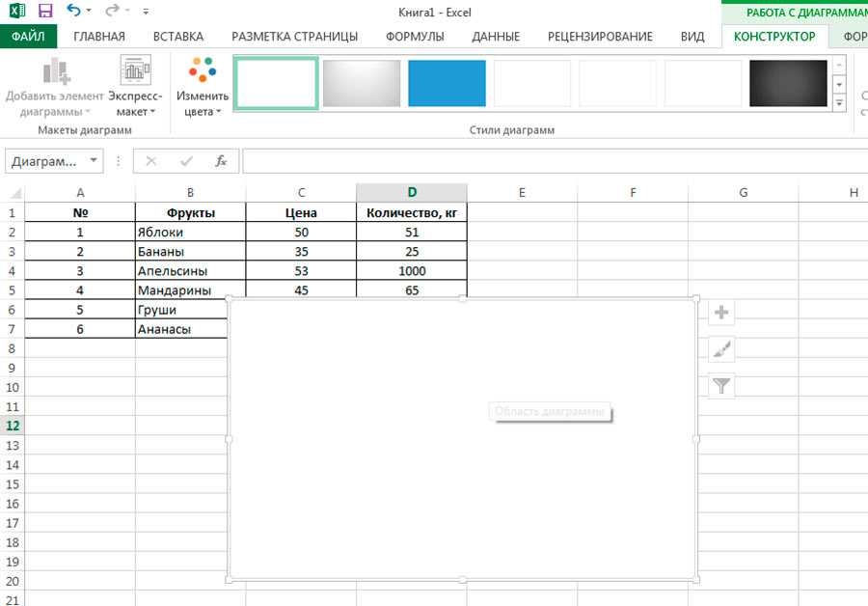Viewport: 868px width, 606px height.
Task: Open the Customize Quick Access Toolbar dropdown
Action: point(146,11)
